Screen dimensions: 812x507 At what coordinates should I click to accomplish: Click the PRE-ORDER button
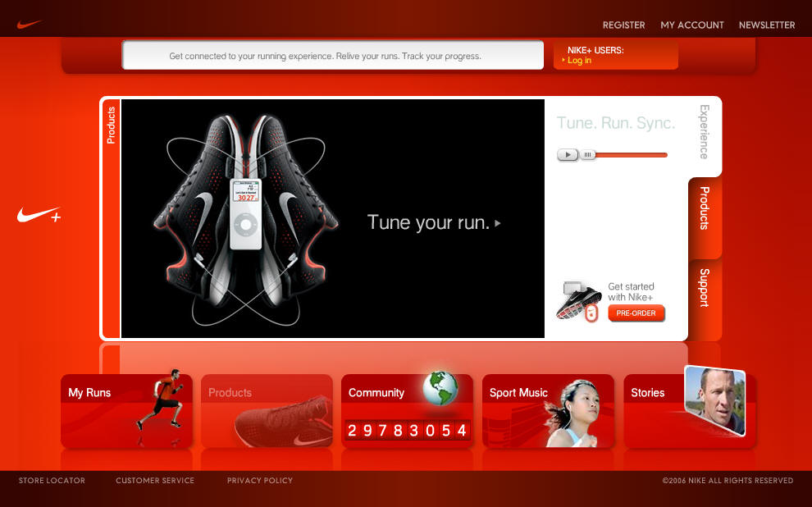pos(636,313)
